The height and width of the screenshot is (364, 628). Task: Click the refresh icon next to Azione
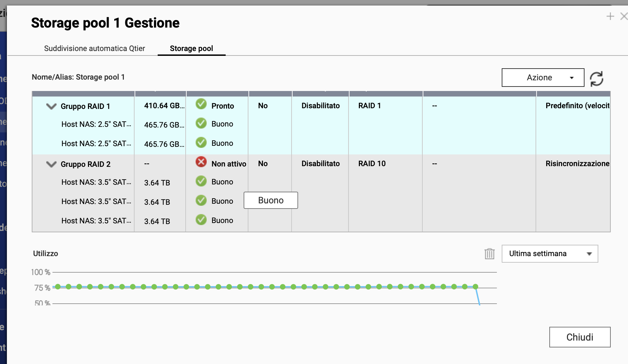[596, 78]
